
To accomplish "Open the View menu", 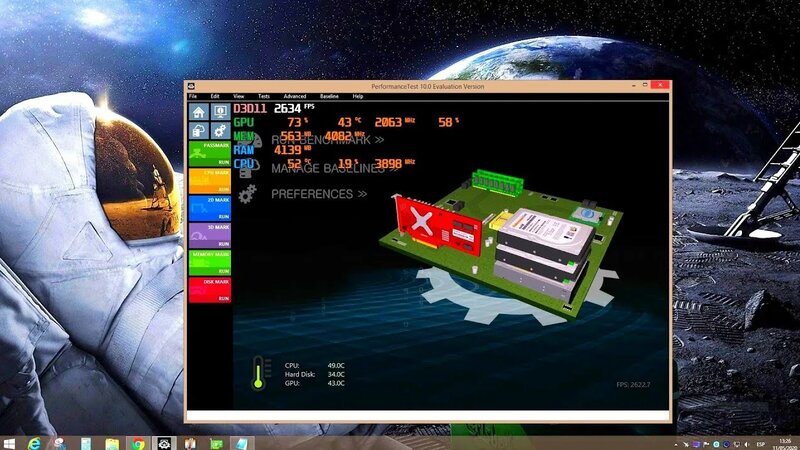I will pos(238,96).
